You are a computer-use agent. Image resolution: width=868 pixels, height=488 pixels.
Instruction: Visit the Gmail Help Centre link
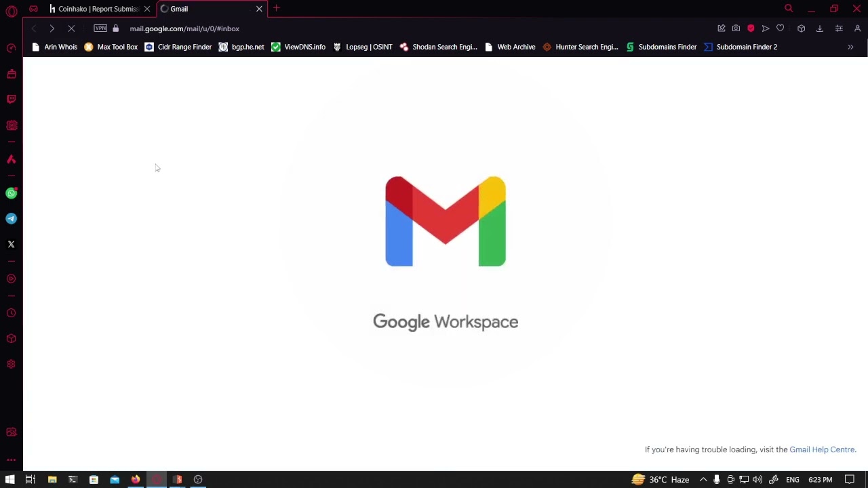coord(822,449)
